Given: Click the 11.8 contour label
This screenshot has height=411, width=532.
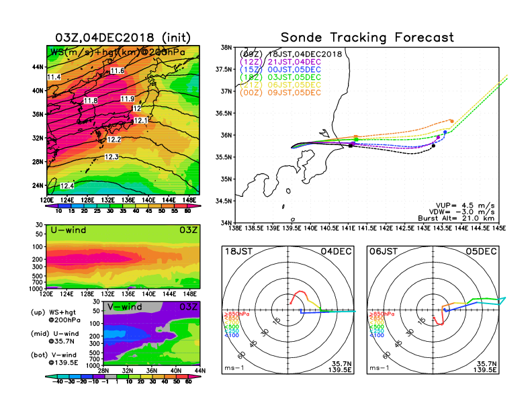Looking at the screenshot, I should click(91, 100).
